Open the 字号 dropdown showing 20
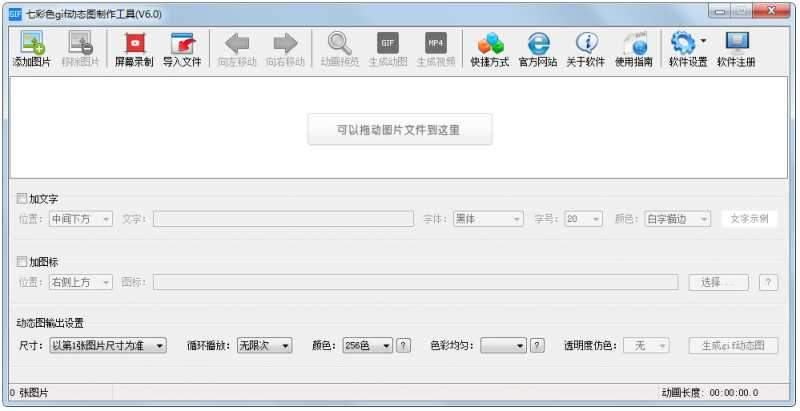 (583, 219)
